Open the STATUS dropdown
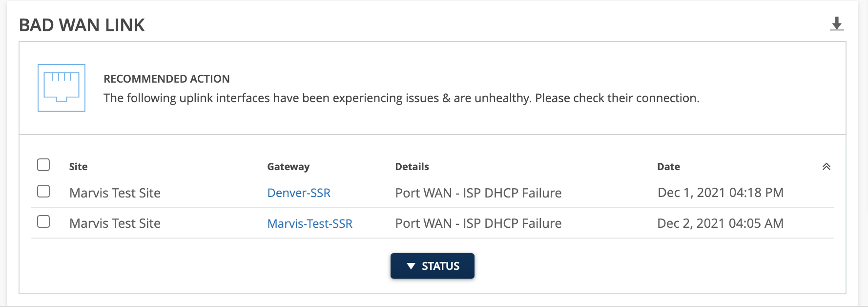 432,266
